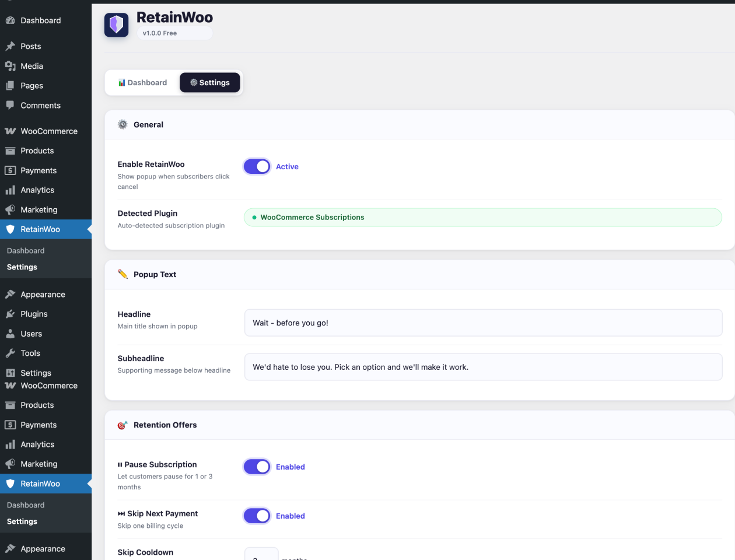Click the WooCommerce Subscriptions detected plugin badge
This screenshot has height=560, width=735.
pyautogui.click(x=312, y=217)
